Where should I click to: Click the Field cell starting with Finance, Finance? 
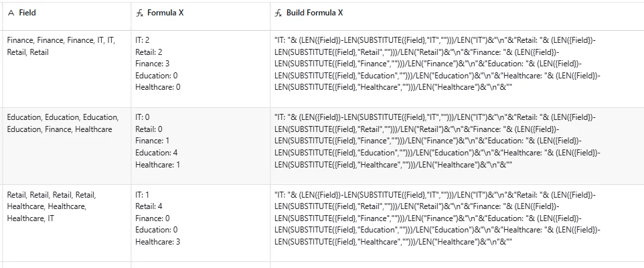[x=67, y=68]
